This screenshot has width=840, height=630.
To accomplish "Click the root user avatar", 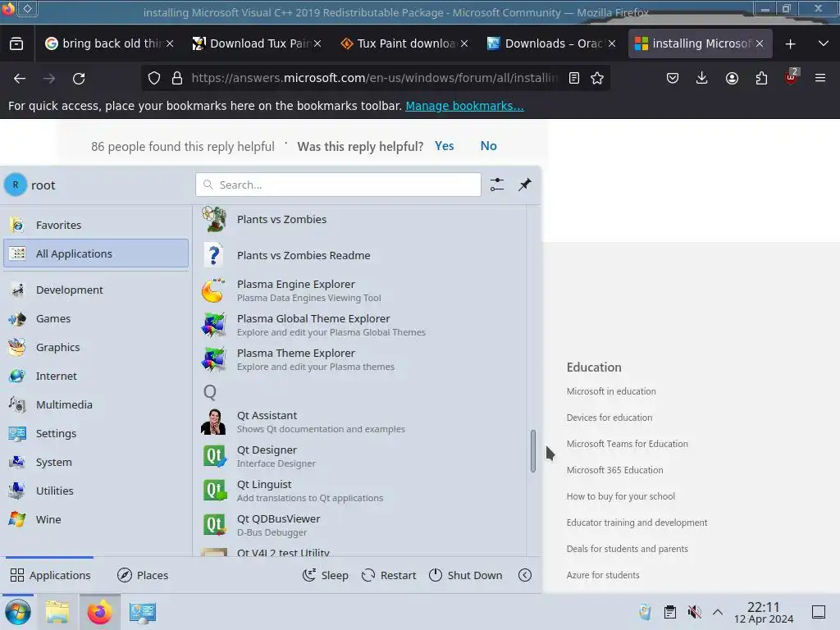I will tap(16, 185).
